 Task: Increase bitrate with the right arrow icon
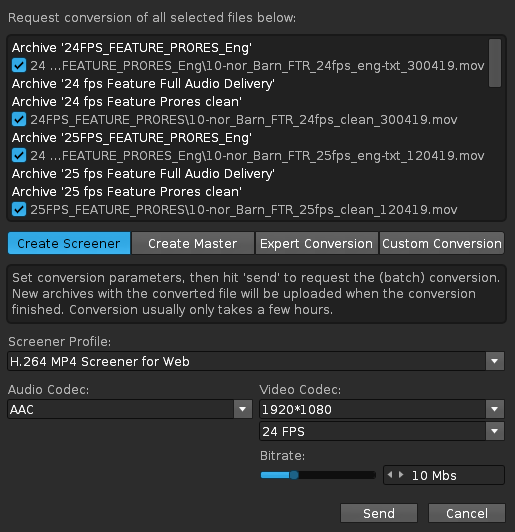click(401, 475)
